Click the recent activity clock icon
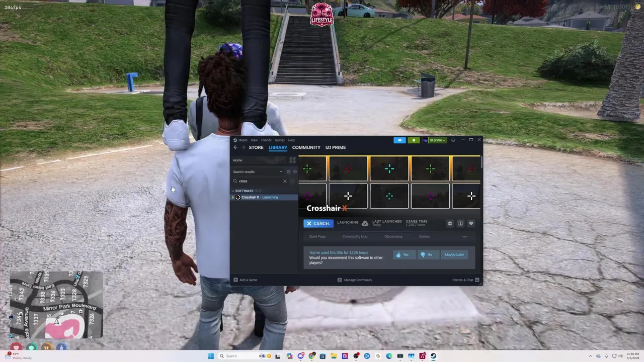 tap(288, 171)
